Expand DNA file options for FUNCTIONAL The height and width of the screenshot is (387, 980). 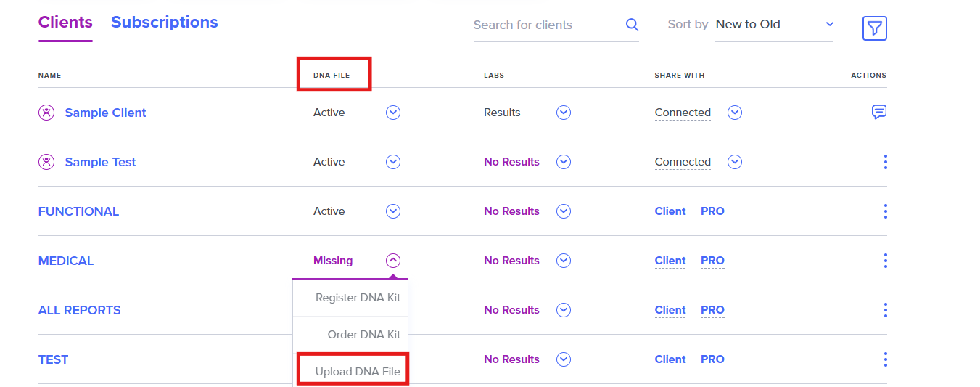pos(393,211)
